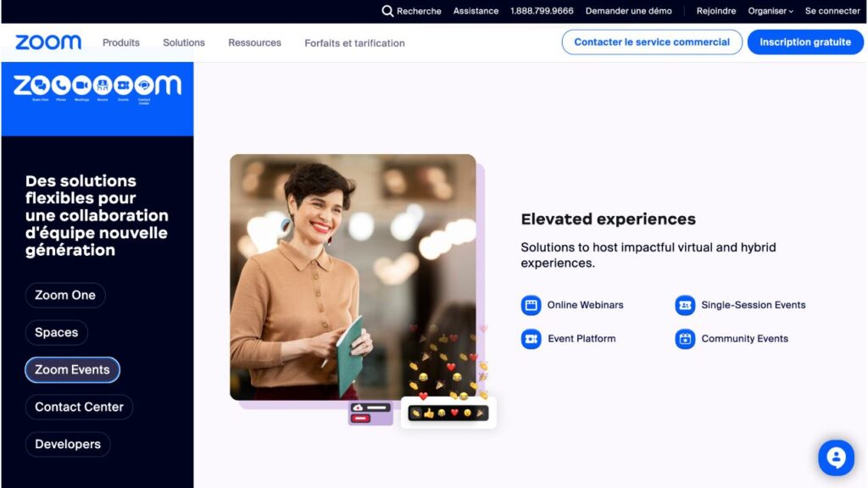Screen dimensions: 868x488
Task: Click Events ticket icon in banner logo
Action: click(x=123, y=86)
